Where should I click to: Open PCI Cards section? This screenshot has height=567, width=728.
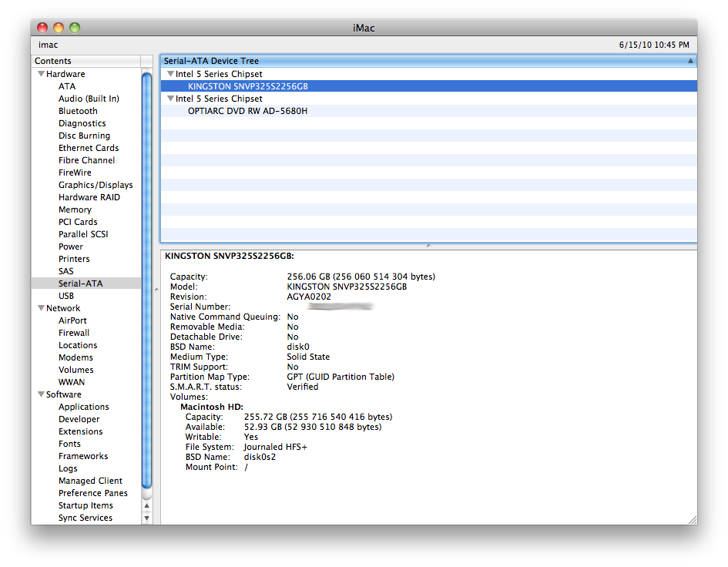pos(78,222)
